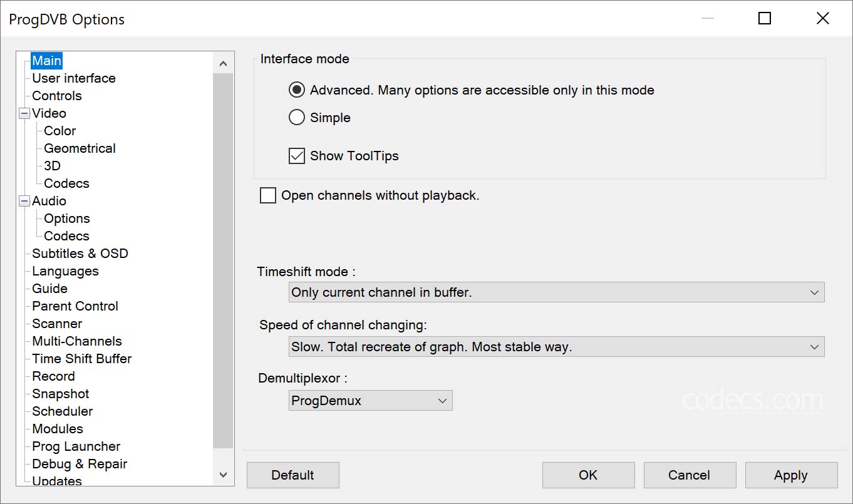Open the Snapshot settings page
The width and height of the screenshot is (853, 504).
click(x=61, y=394)
